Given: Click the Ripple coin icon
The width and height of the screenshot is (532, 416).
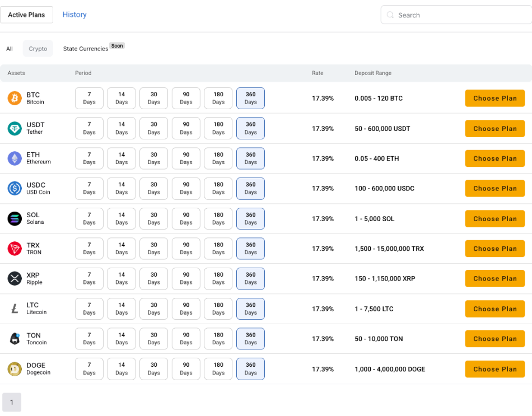Looking at the screenshot, I should pos(15,279).
